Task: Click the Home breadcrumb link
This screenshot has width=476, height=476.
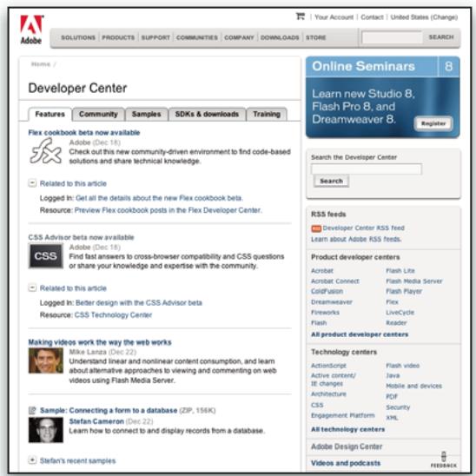Action: (41, 64)
